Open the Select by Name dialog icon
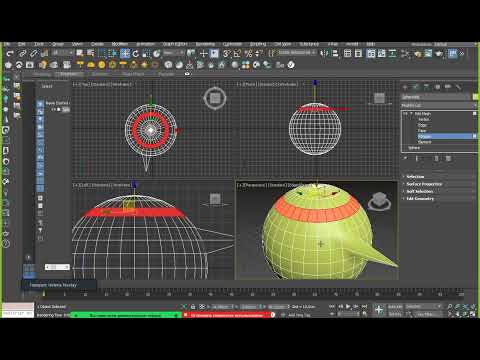 [91, 53]
